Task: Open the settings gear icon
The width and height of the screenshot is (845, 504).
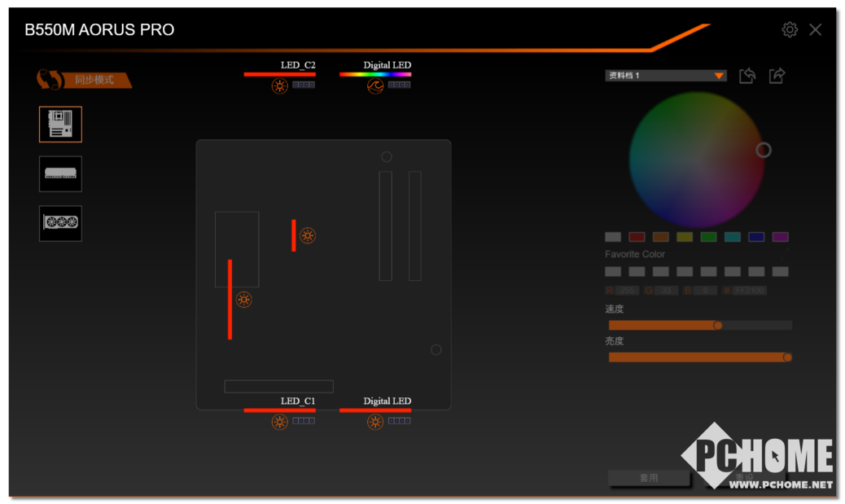Action: tap(789, 30)
